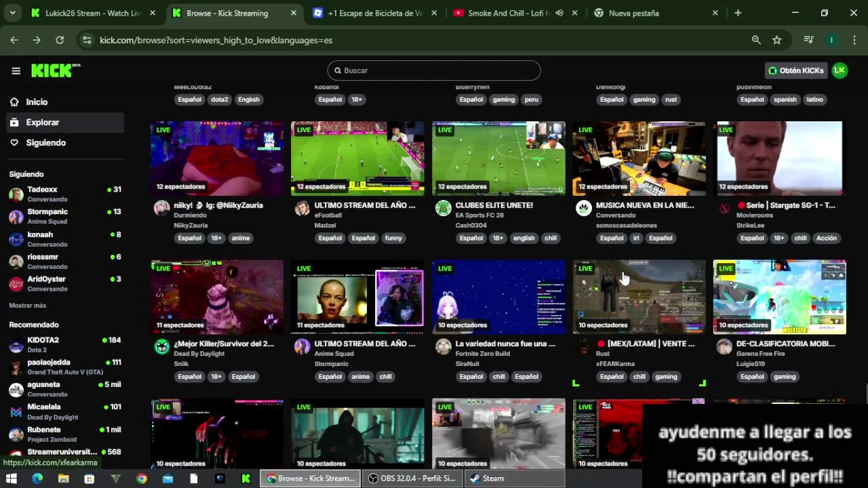868x488 pixels.
Task: Click the KICK logo
Action: click(56, 70)
